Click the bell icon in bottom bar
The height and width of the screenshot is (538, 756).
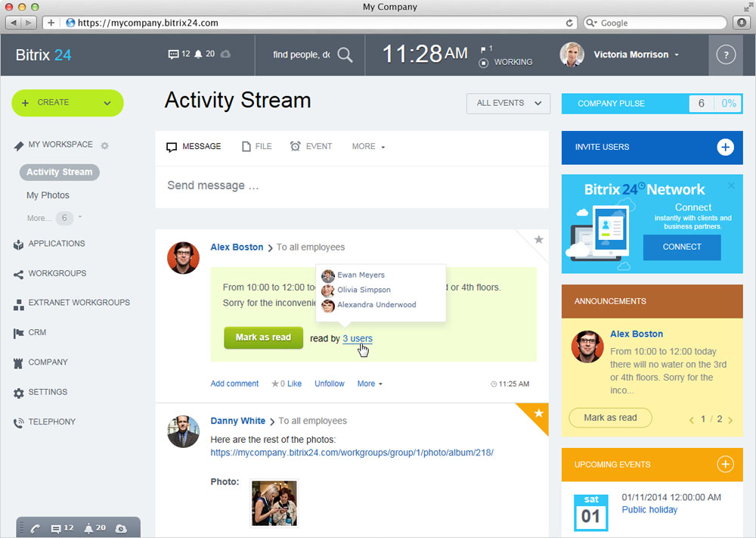tap(88, 529)
